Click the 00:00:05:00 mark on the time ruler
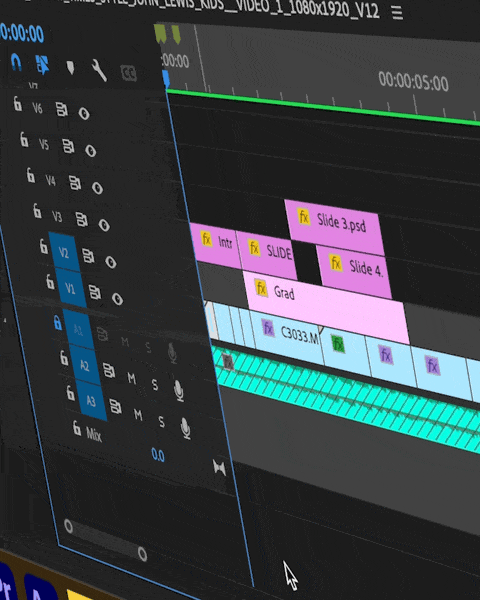This screenshot has width=480, height=600. (x=413, y=81)
